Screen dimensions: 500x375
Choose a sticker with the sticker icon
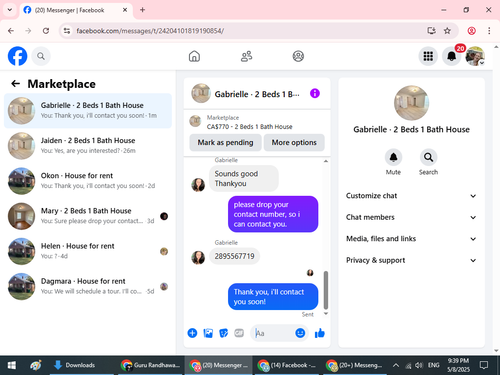point(223,333)
